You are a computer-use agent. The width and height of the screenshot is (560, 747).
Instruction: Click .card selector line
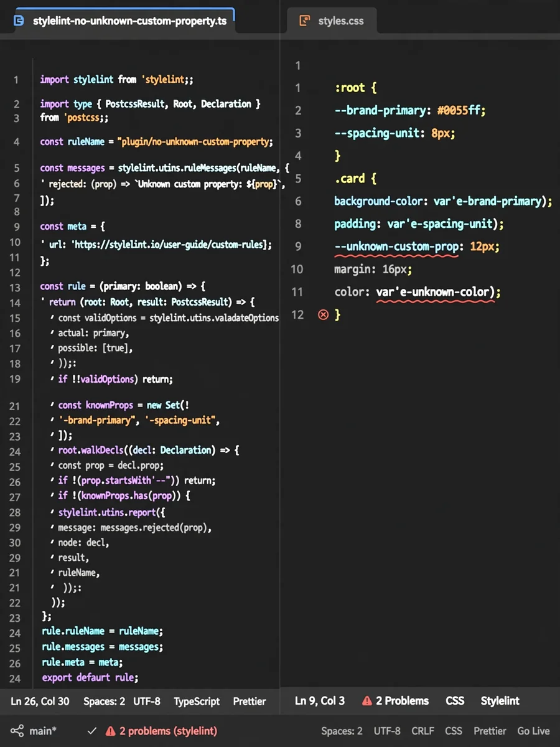(x=355, y=179)
